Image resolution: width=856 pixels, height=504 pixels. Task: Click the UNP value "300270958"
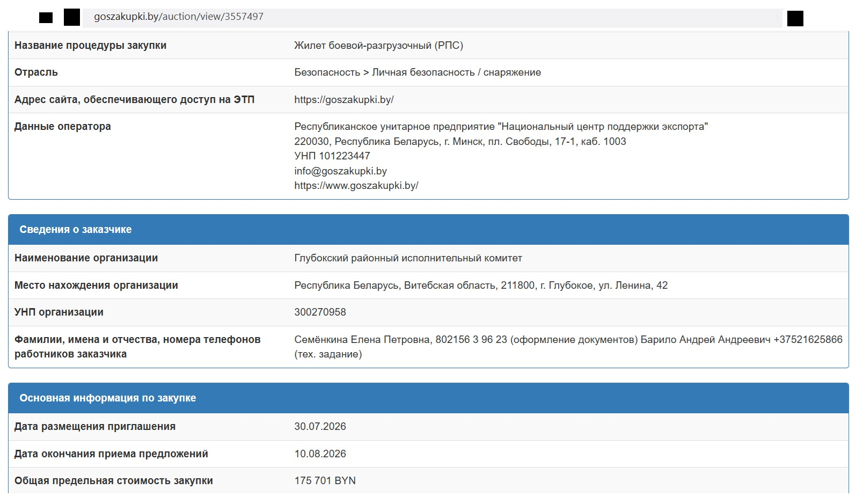[320, 312]
